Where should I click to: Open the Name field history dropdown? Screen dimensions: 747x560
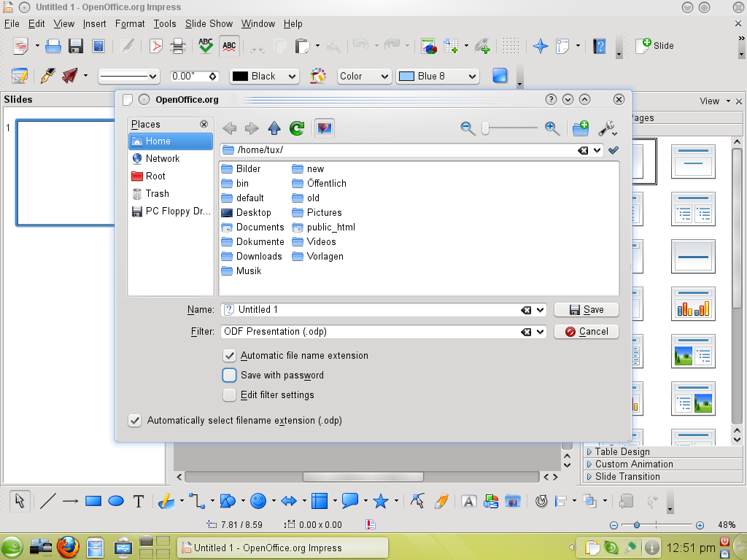click(x=540, y=310)
